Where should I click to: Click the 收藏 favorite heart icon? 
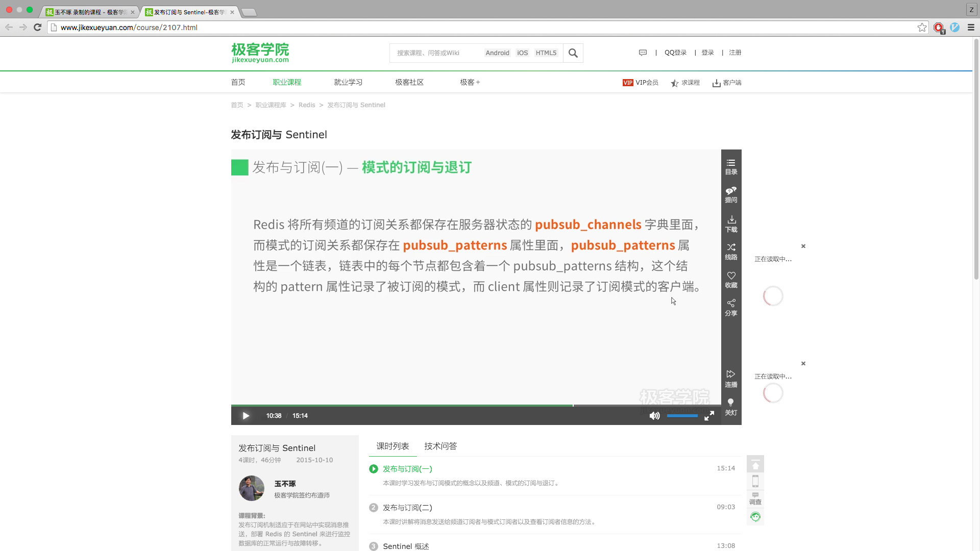(x=731, y=280)
